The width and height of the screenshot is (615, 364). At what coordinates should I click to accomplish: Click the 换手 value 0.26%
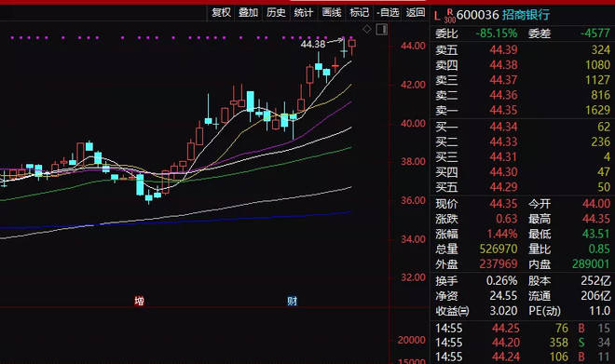[501, 281]
